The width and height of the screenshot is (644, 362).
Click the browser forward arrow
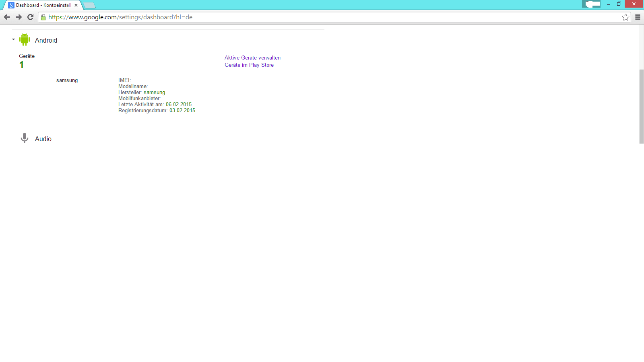pos(19,17)
